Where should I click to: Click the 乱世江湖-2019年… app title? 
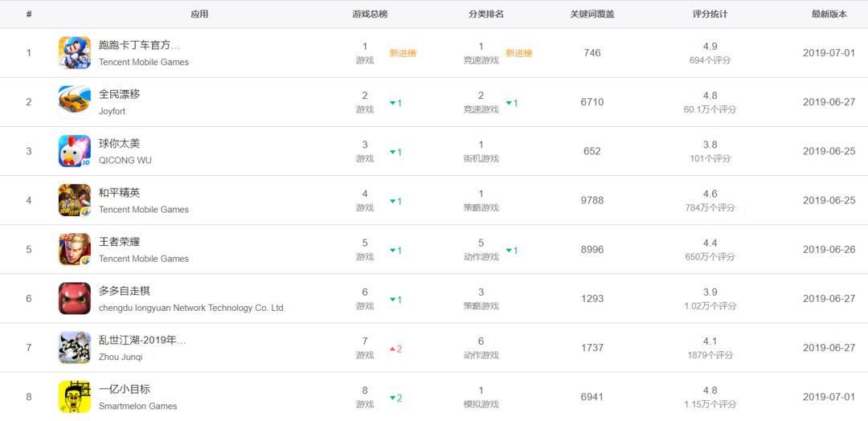click(142, 340)
